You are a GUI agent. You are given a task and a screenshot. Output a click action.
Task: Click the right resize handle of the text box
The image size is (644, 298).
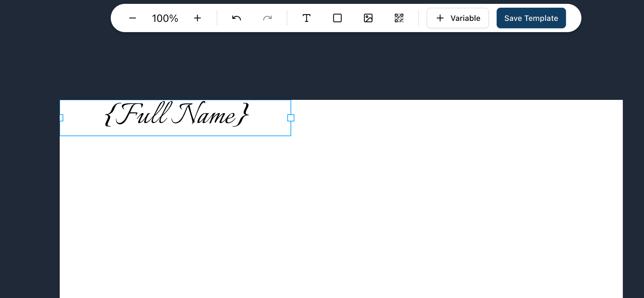(291, 118)
